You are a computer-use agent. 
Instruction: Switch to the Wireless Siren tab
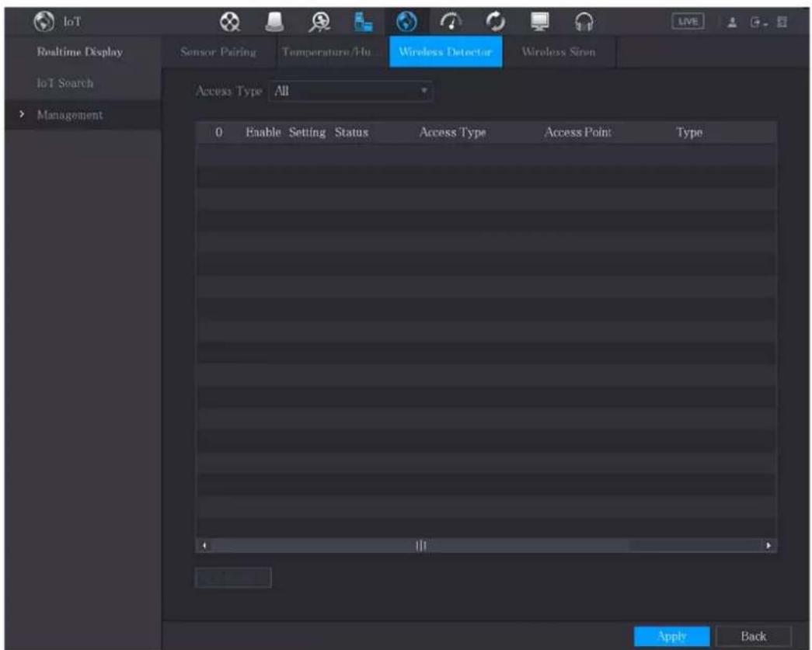tap(559, 52)
